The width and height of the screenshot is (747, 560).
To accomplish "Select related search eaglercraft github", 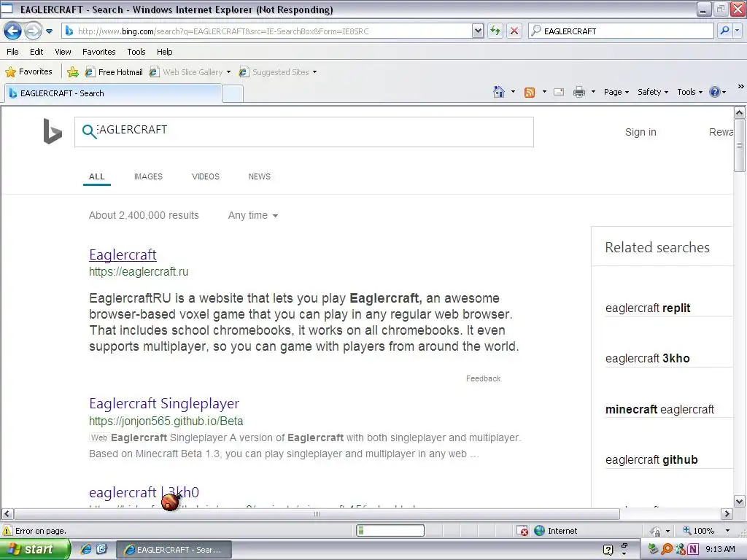I will pos(651,460).
